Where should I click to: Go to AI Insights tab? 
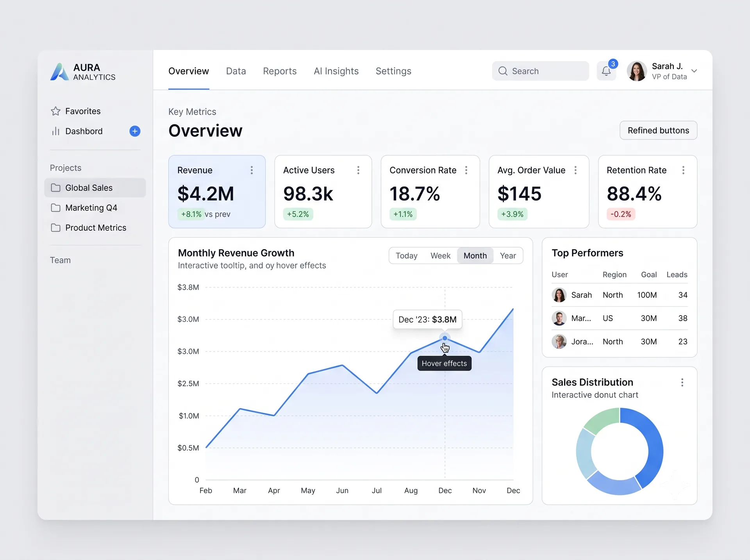[x=336, y=71]
